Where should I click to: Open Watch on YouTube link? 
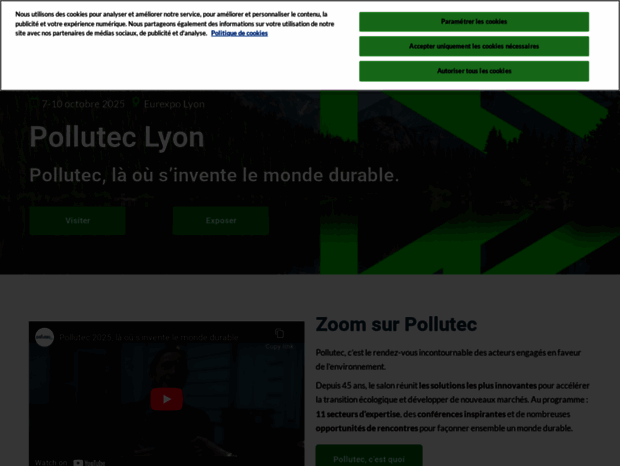click(x=70, y=462)
